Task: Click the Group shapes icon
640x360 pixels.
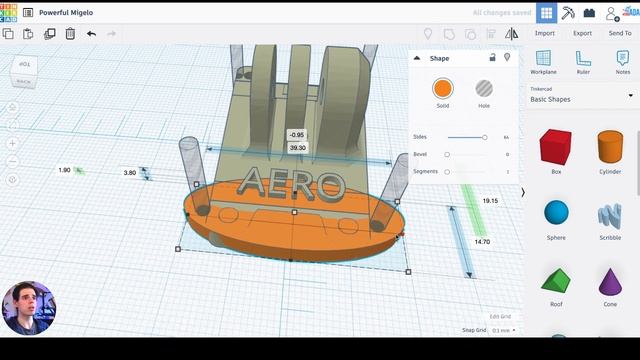Action: point(449,34)
